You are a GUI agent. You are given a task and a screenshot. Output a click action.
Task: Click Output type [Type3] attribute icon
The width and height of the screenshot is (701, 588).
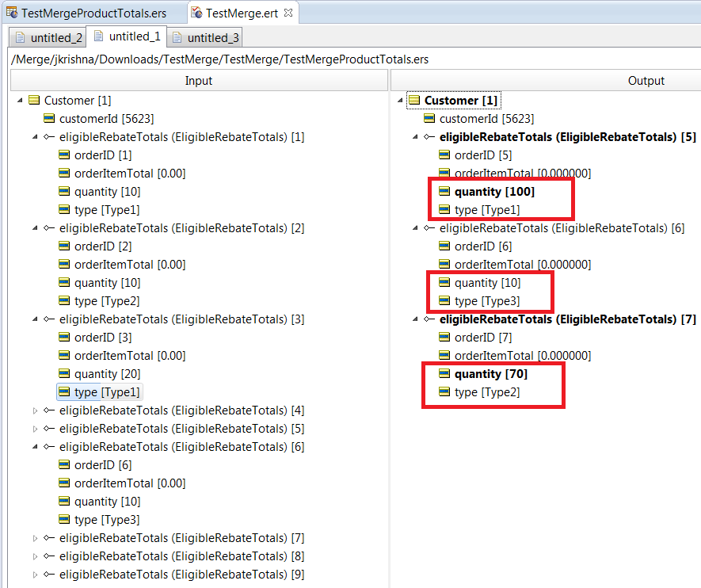coord(444,300)
